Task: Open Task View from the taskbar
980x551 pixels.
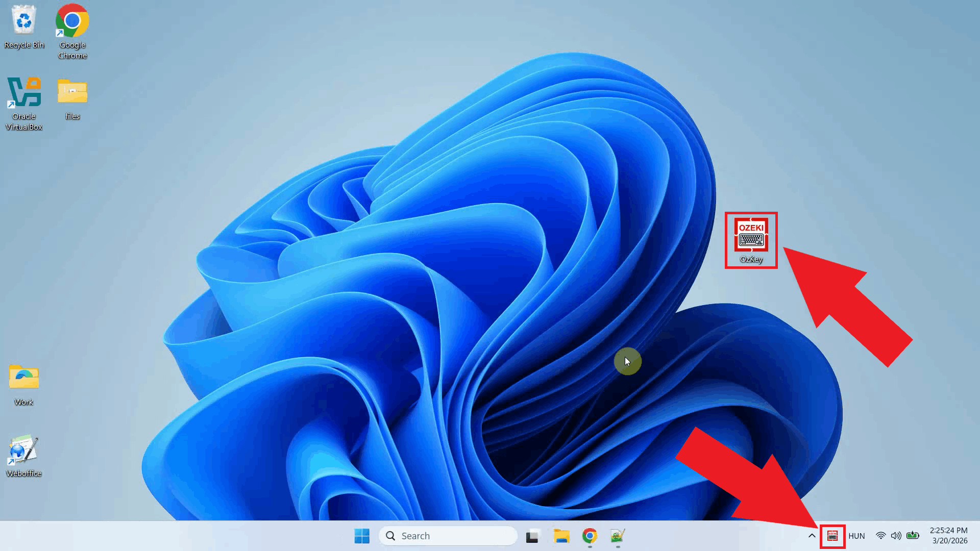Action: tap(532, 536)
